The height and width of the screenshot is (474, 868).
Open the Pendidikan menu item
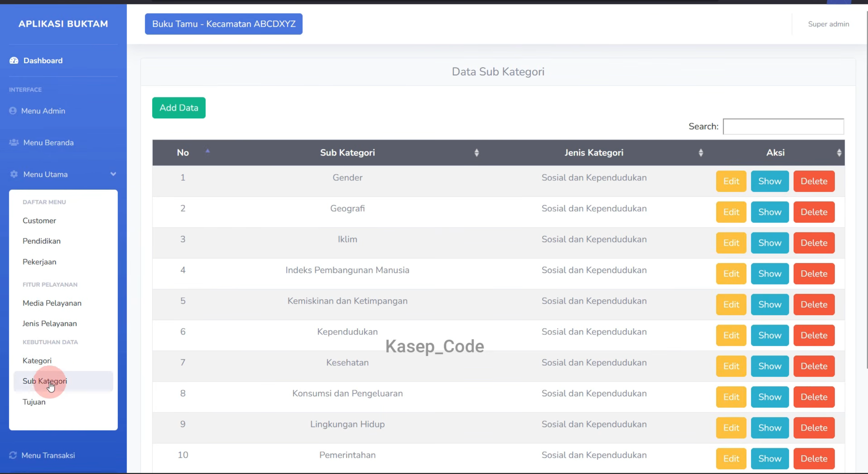[x=41, y=241]
